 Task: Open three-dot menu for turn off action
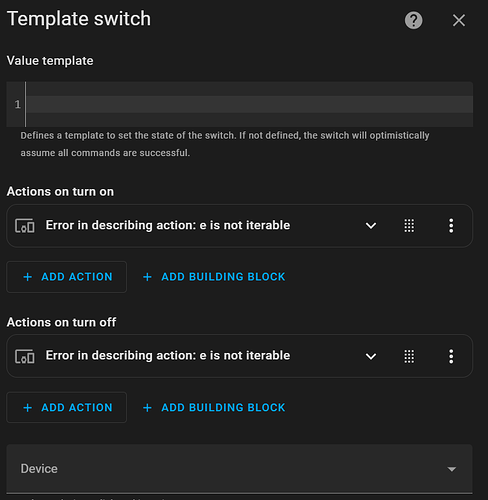(451, 356)
